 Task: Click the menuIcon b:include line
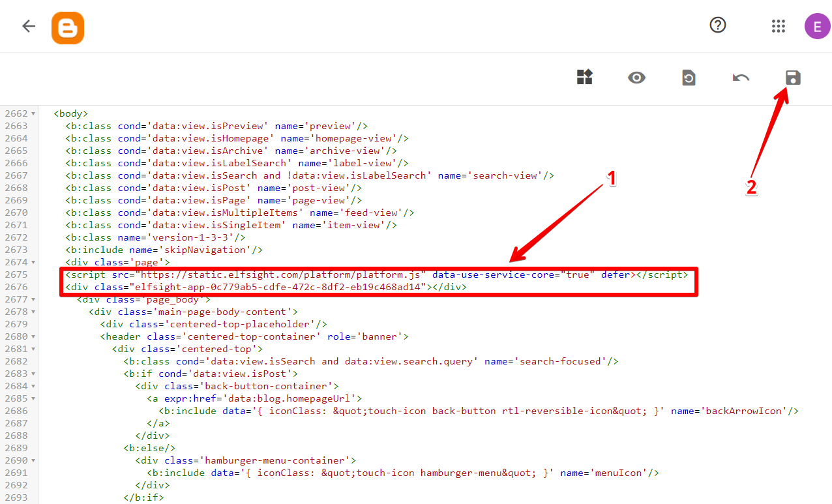(404, 473)
